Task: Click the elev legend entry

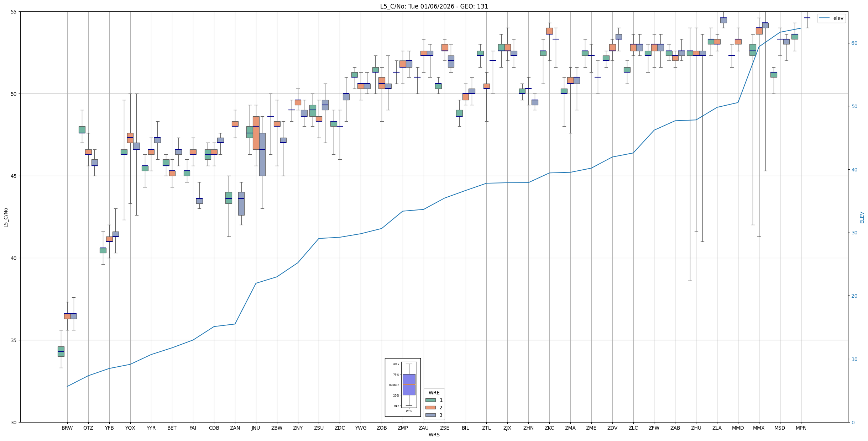Action: pyautogui.click(x=838, y=18)
